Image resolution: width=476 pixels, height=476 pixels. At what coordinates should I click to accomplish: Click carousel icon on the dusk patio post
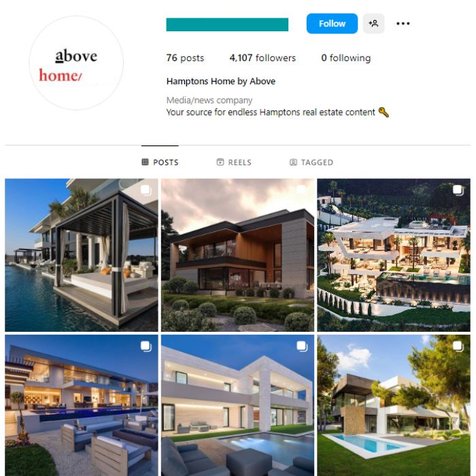click(x=146, y=346)
